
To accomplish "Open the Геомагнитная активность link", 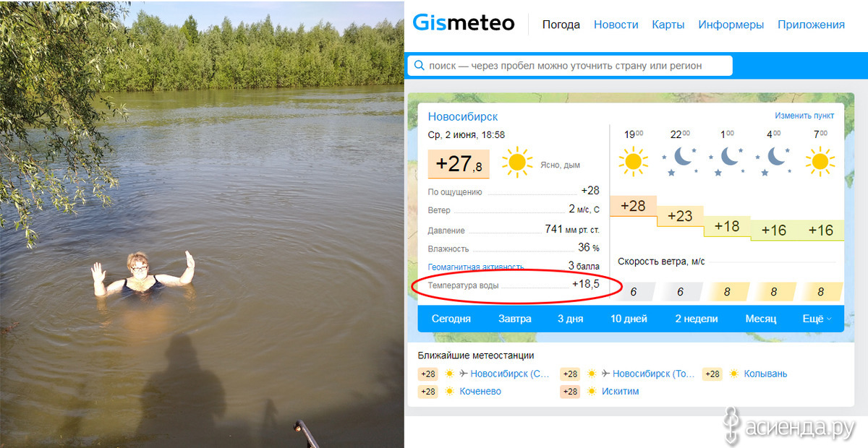I will (476, 267).
